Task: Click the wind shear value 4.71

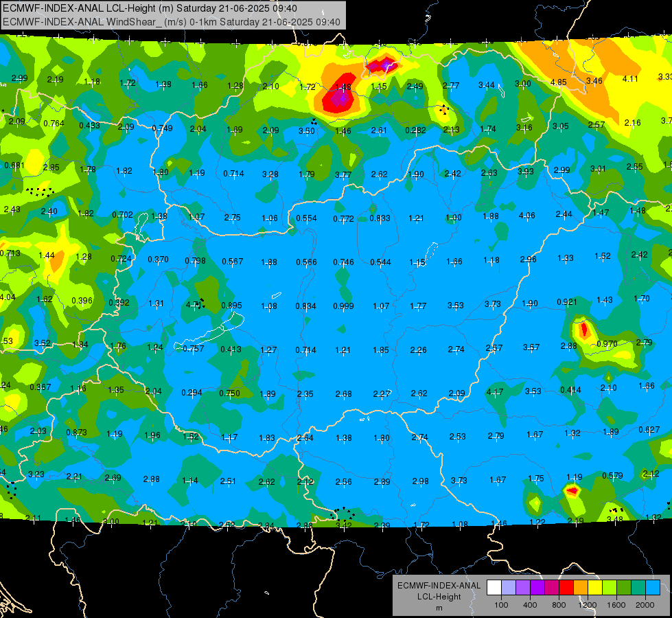Action: [194, 304]
